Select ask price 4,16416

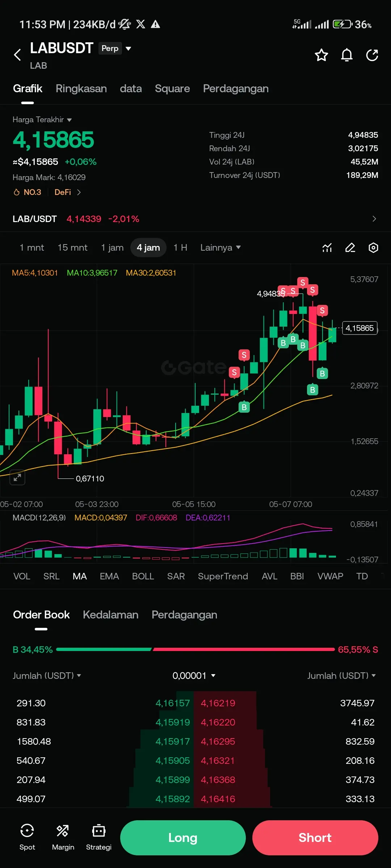pyautogui.click(x=218, y=799)
